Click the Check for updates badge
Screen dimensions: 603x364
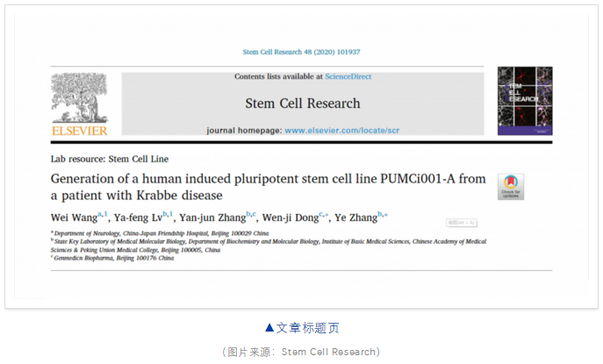[x=511, y=187]
